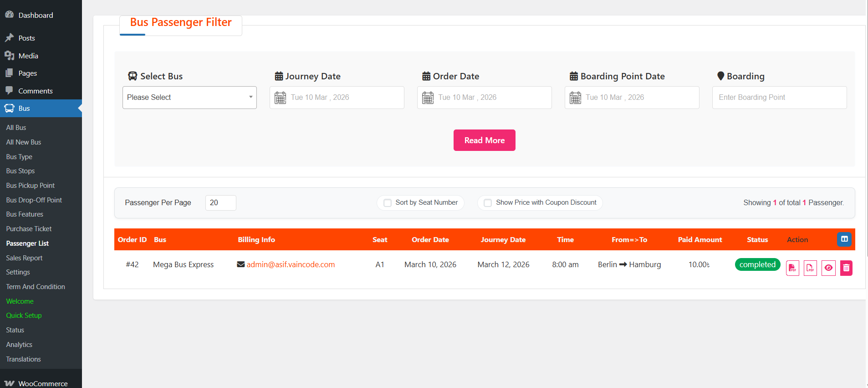Click the Bus icon in sidebar
The image size is (868, 388).
pyautogui.click(x=10, y=109)
